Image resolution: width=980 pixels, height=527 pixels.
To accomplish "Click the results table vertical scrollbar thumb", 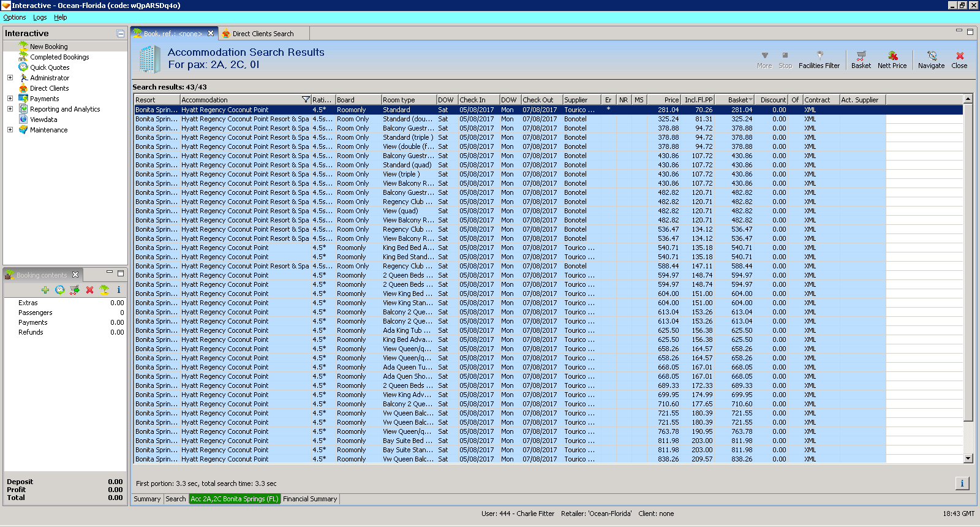I will [968, 262].
